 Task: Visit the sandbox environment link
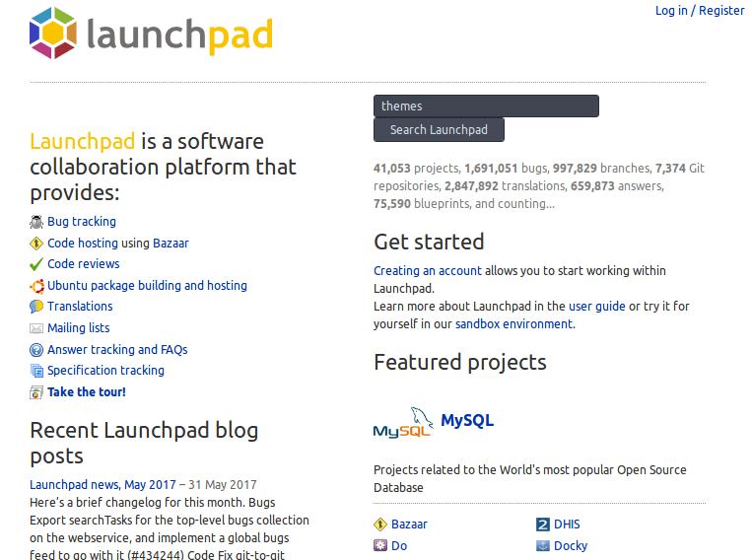513,323
